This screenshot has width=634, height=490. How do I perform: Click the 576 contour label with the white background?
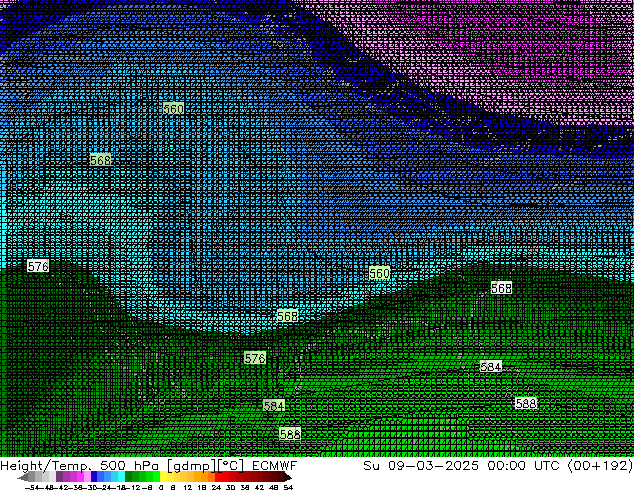tap(38, 266)
